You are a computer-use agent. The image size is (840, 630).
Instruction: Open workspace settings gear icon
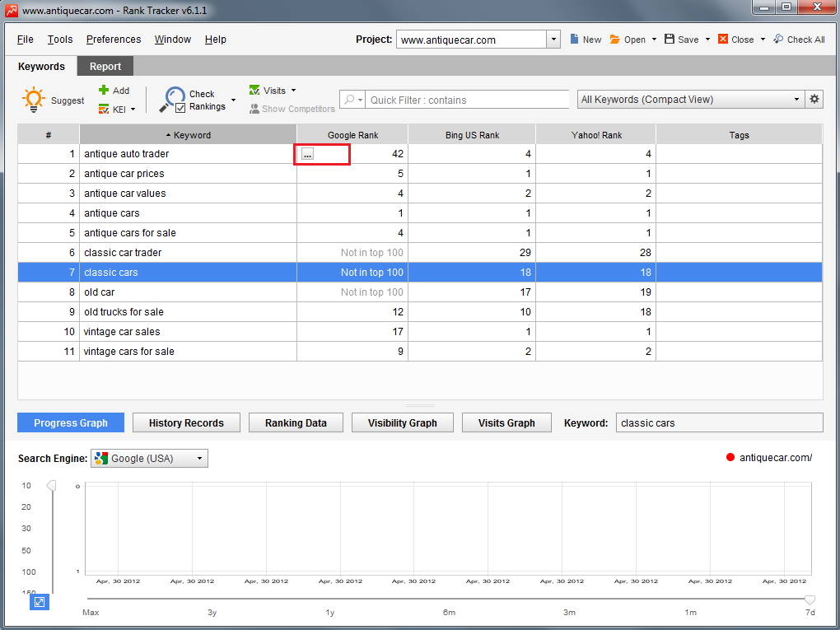pyautogui.click(x=814, y=99)
